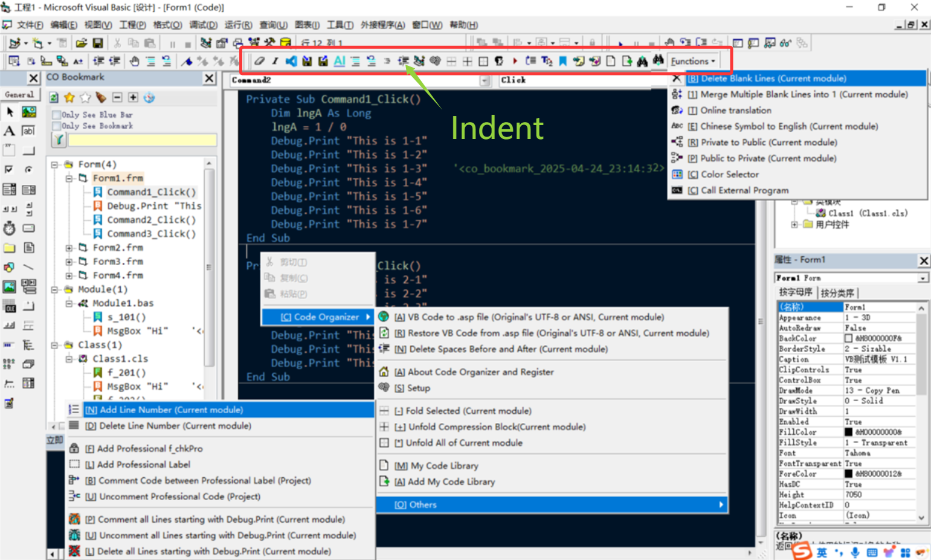Click the setup gear toolbar icon

pos(435,61)
